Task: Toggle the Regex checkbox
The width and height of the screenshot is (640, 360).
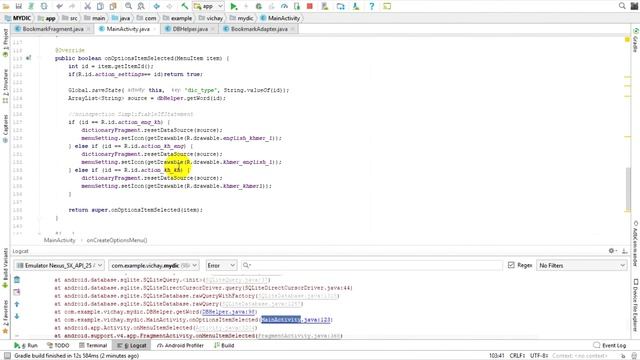Action: coord(511,265)
